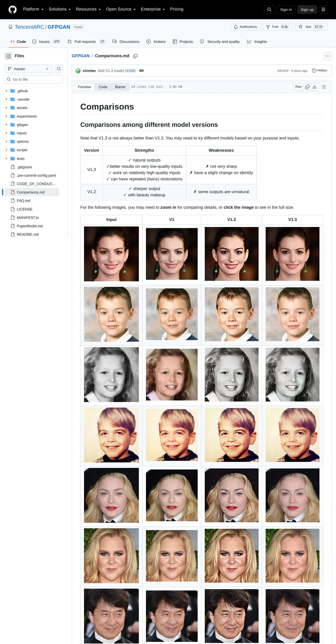Expand commit message details ellipsis
Screen dimensions: 336x644
[x=142, y=71]
